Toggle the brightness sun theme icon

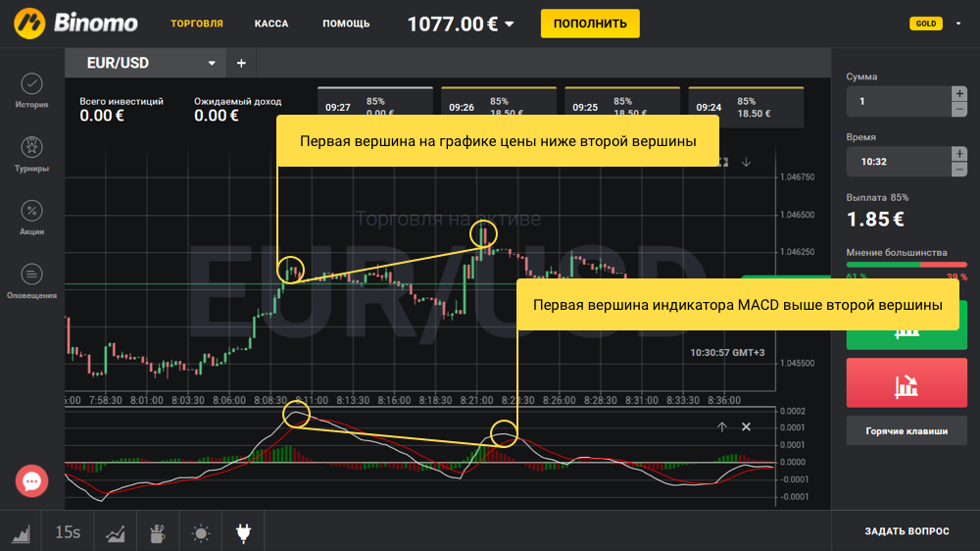[x=201, y=532]
